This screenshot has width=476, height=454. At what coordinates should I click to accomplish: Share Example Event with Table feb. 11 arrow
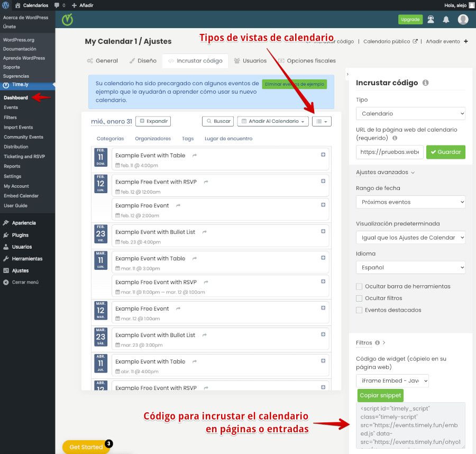[195, 156]
